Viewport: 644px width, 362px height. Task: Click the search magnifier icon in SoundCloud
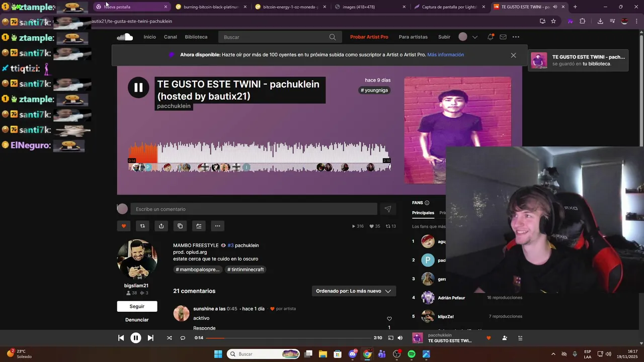pyautogui.click(x=333, y=37)
